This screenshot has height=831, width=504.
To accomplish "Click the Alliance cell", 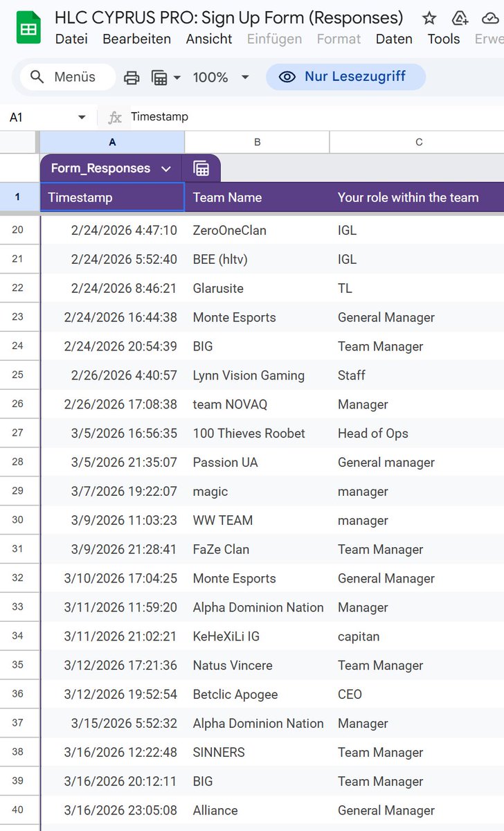I will click(x=257, y=810).
